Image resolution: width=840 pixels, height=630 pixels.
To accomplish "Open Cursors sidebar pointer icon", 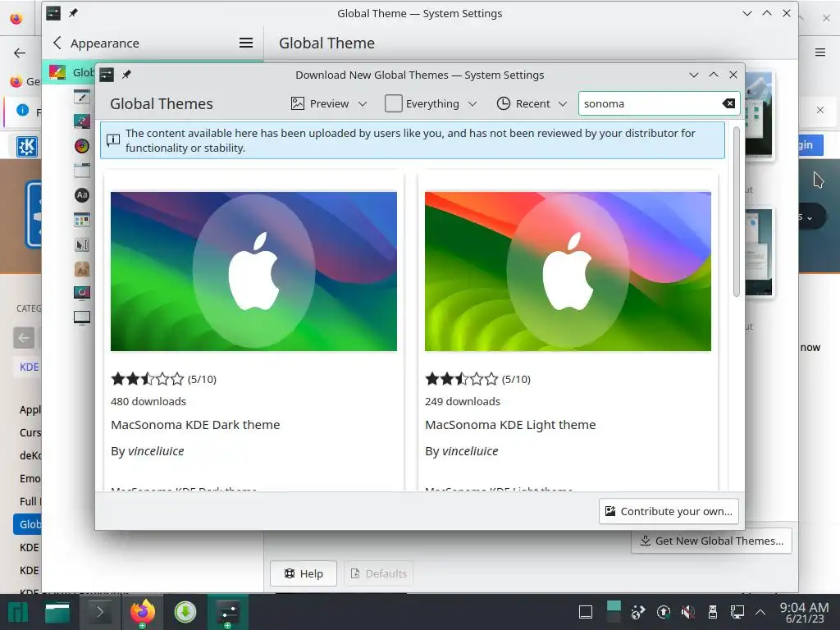I will click(82, 244).
